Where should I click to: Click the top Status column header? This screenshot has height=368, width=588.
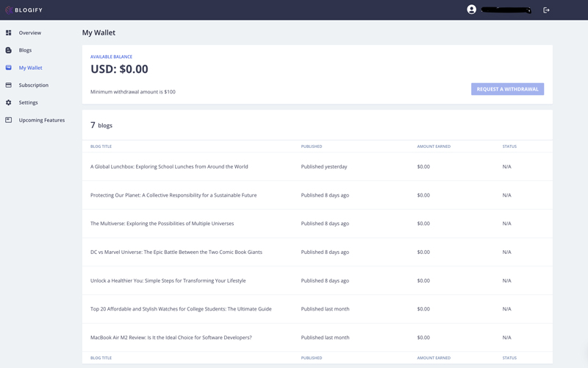pyautogui.click(x=509, y=146)
